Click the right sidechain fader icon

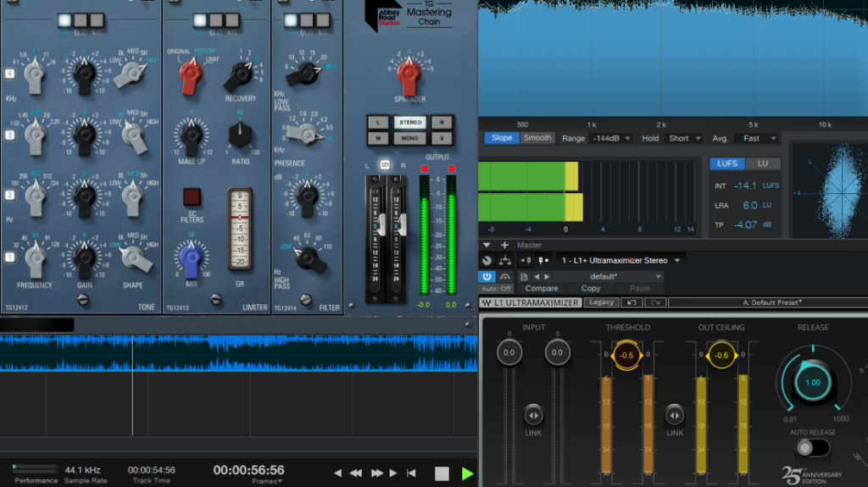[x=543, y=260]
